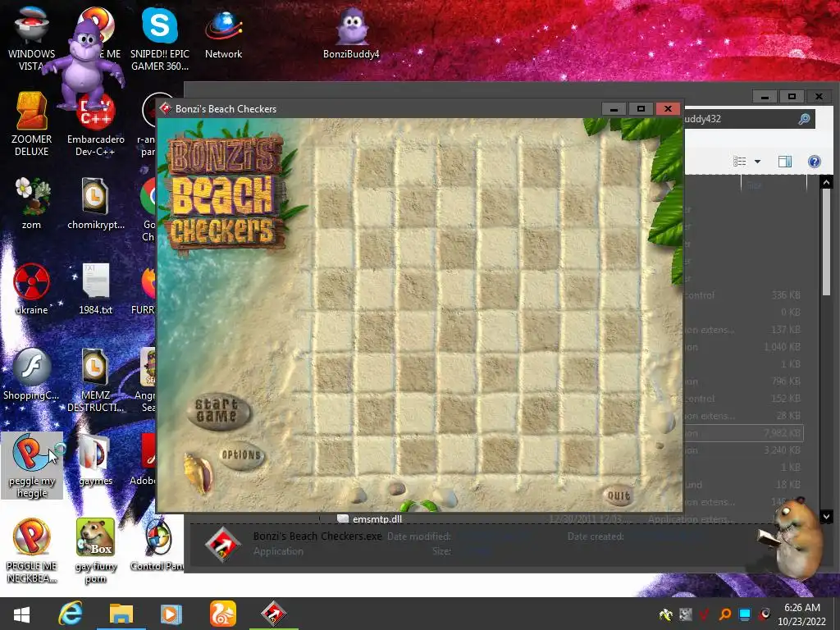Select the MEMZ DESTRUCTI icon

95,379
